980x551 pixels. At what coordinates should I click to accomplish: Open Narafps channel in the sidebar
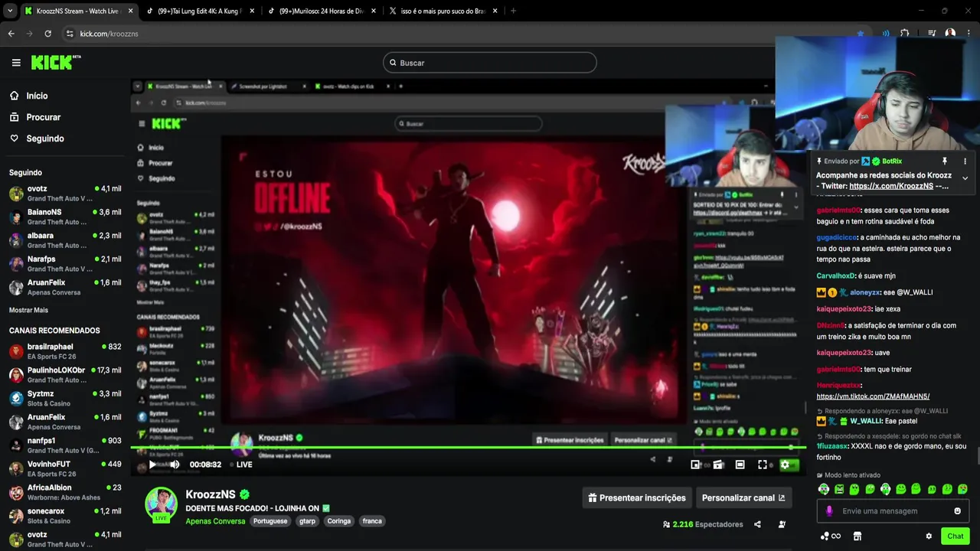point(65,264)
